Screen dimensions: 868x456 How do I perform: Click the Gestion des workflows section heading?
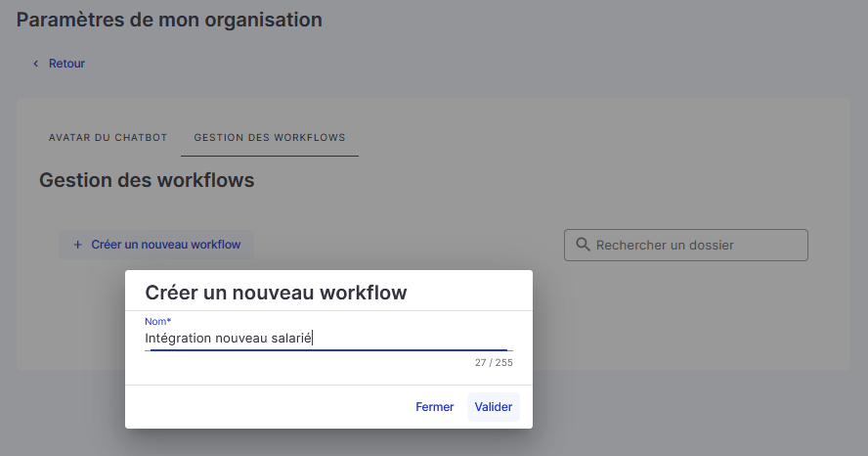(147, 181)
